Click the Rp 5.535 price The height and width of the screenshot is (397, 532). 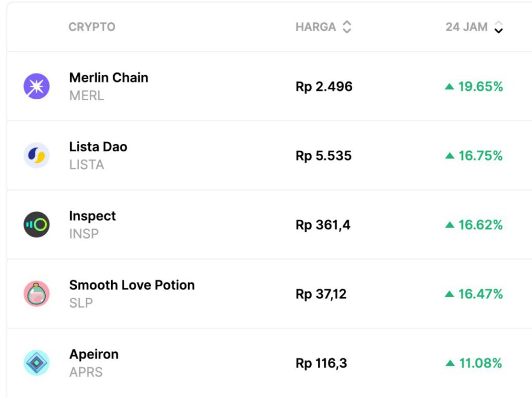coord(324,156)
